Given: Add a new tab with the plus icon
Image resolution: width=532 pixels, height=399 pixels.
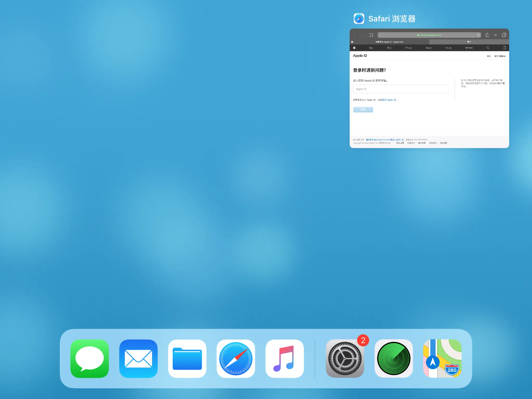Looking at the screenshot, I should pos(496,35).
